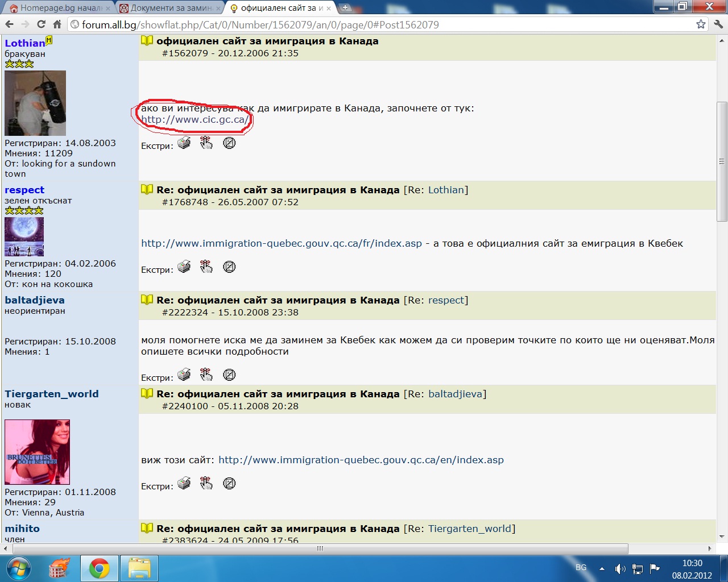
Task: Bookmark this page with the star icon
Action: 701,24
